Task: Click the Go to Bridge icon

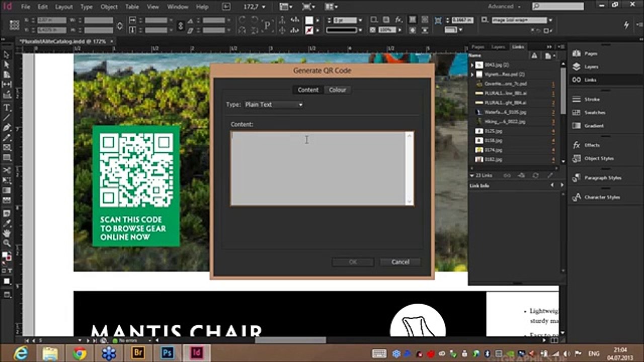Action: pyautogui.click(x=226, y=7)
